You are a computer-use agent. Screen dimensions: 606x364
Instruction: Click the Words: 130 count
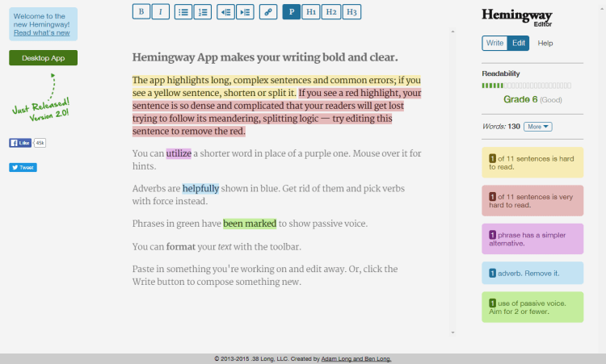click(x=501, y=127)
